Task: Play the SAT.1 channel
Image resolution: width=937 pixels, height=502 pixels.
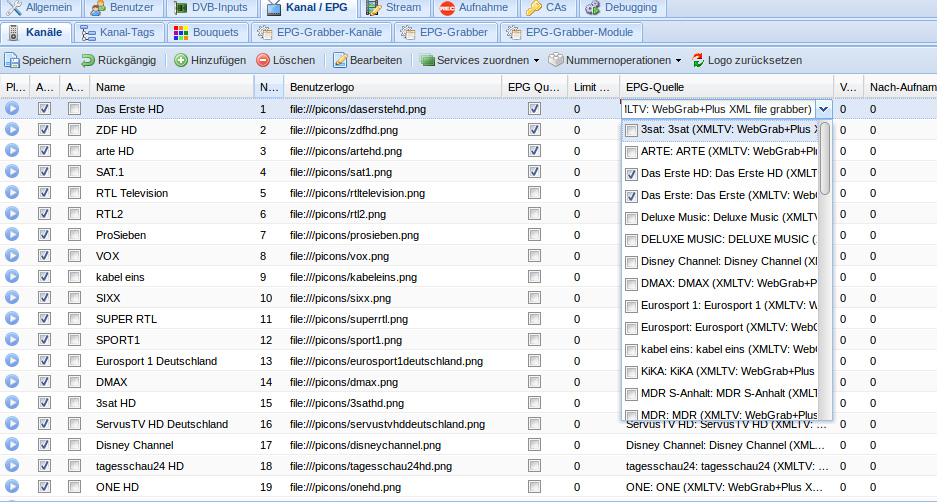Action: point(12,172)
